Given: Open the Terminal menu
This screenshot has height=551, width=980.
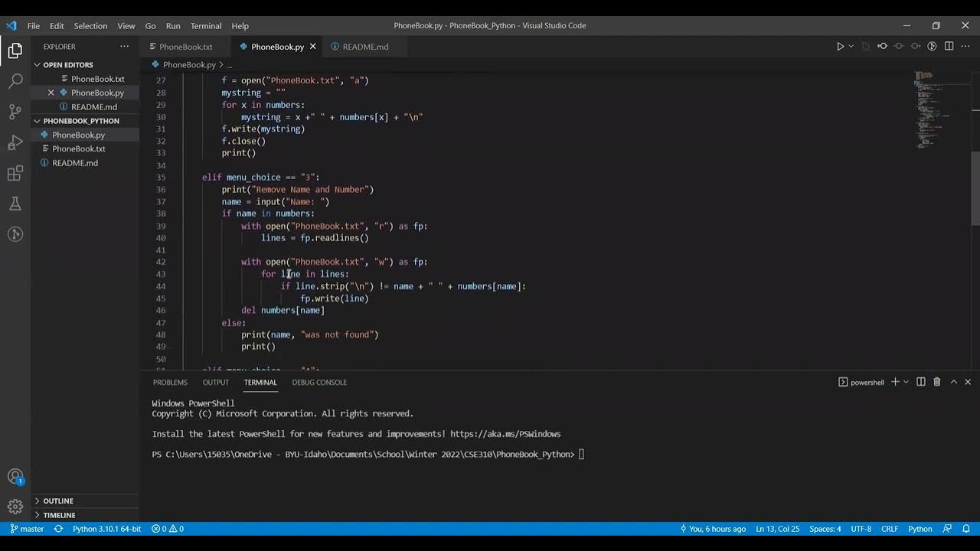Looking at the screenshot, I should (x=206, y=25).
